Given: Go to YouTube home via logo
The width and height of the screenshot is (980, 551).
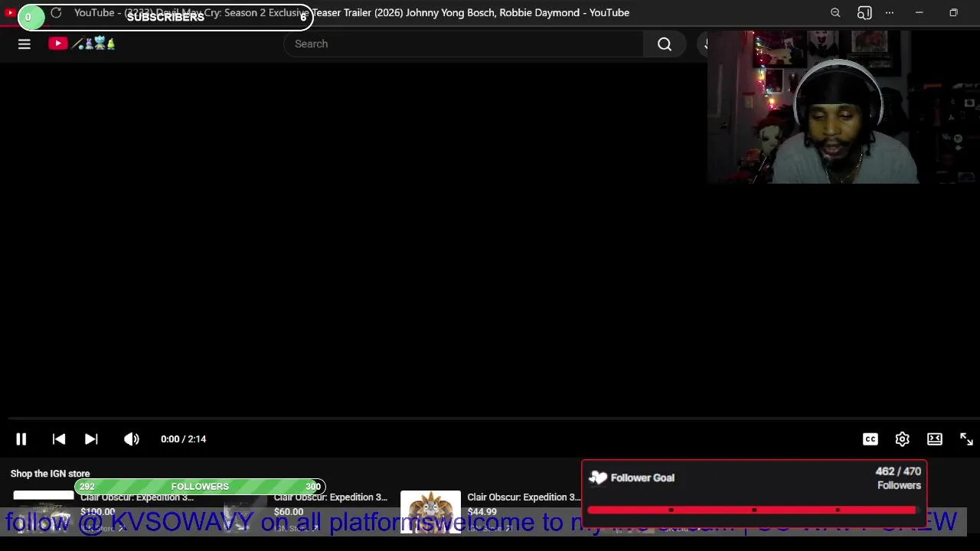Looking at the screenshot, I should pos(81,44).
